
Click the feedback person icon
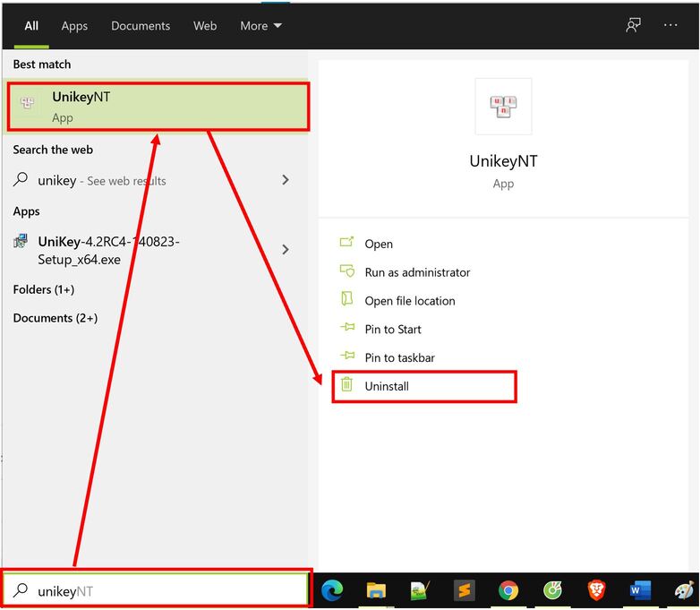[x=633, y=25]
